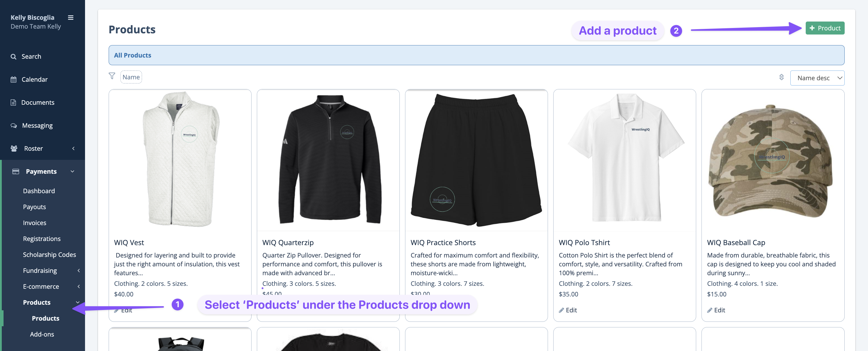Click Edit on WIQ Baseball Cap

point(719,310)
